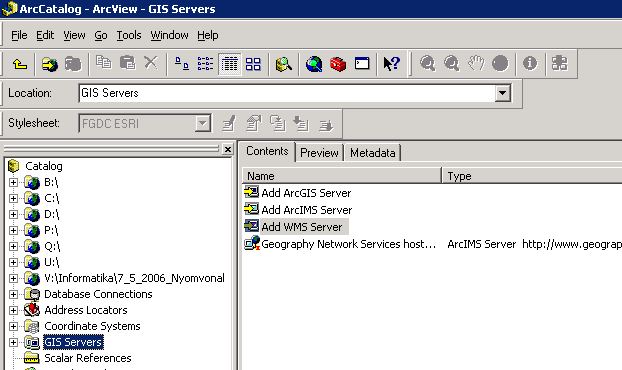Expand the Q:\ drive node

(x=13, y=246)
